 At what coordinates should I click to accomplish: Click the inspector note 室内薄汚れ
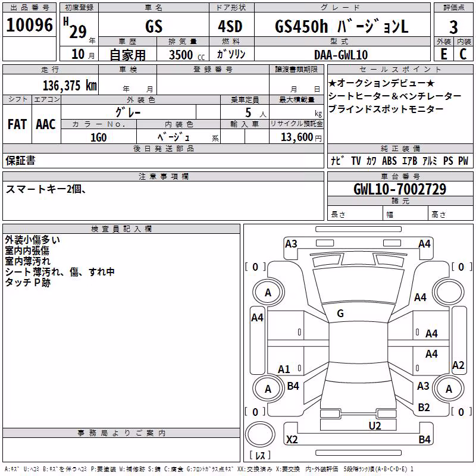point(27,261)
